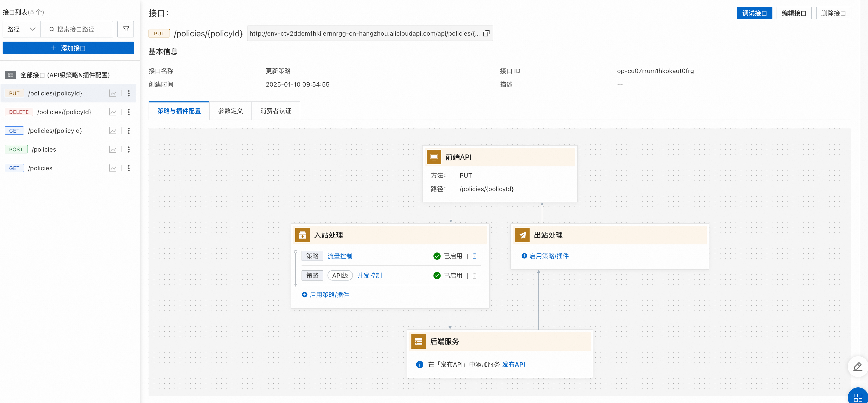Copy the interface URL via copy icon
This screenshot has height=403, width=868.
[486, 33]
